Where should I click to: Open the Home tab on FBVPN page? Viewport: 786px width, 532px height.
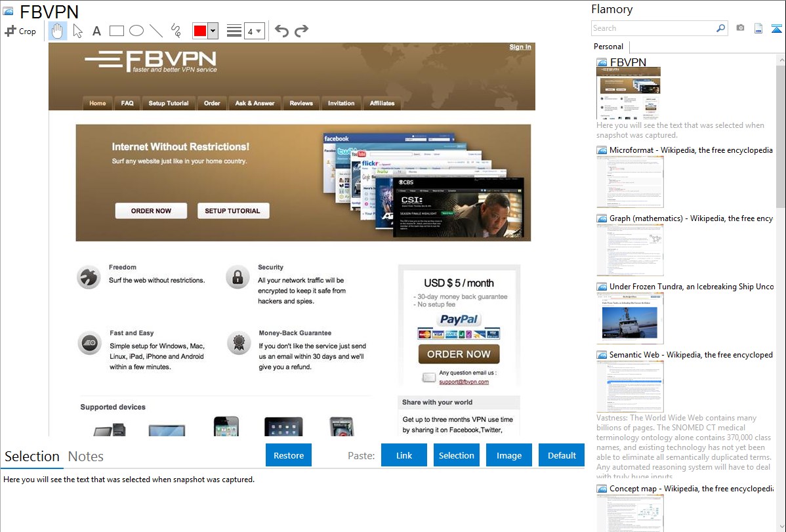pyautogui.click(x=98, y=103)
